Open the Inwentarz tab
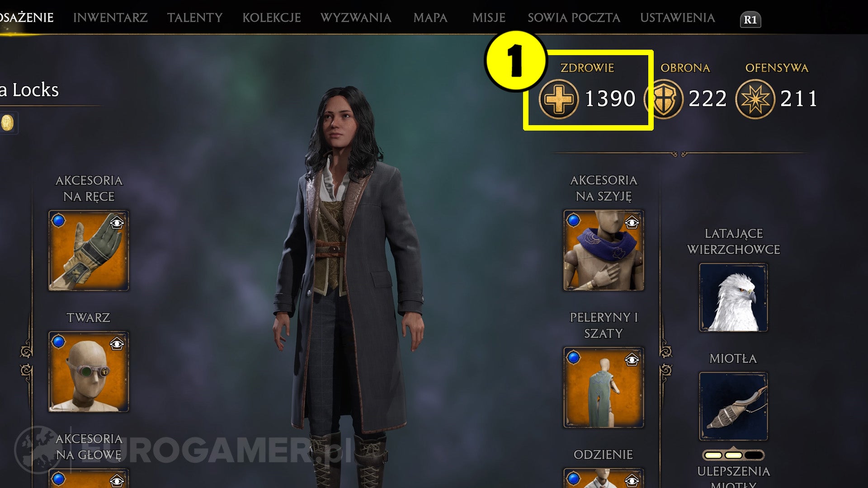Viewport: 868px width, 488px height. 110,18
